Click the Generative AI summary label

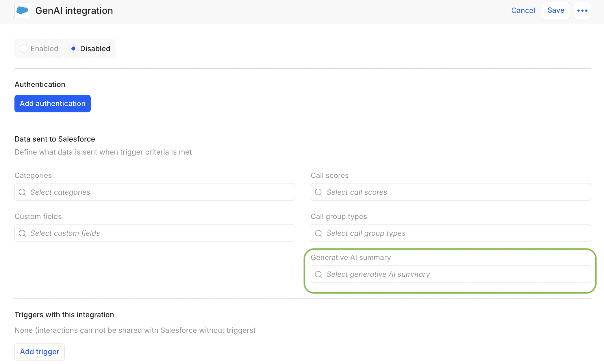point(351,257)
